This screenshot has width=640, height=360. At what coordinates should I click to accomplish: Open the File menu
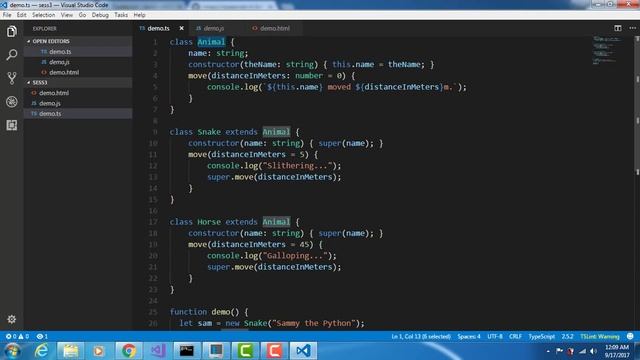pyautogui.click(x=7, y=15)
